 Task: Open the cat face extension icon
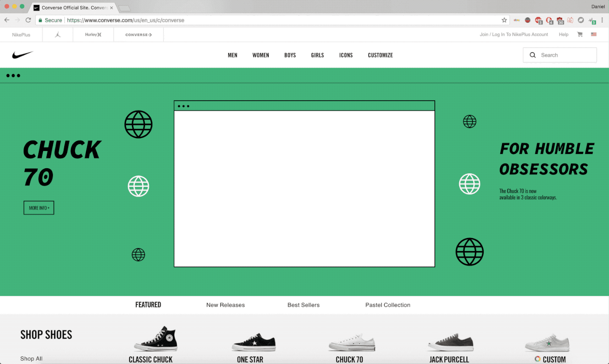[570, 20]
